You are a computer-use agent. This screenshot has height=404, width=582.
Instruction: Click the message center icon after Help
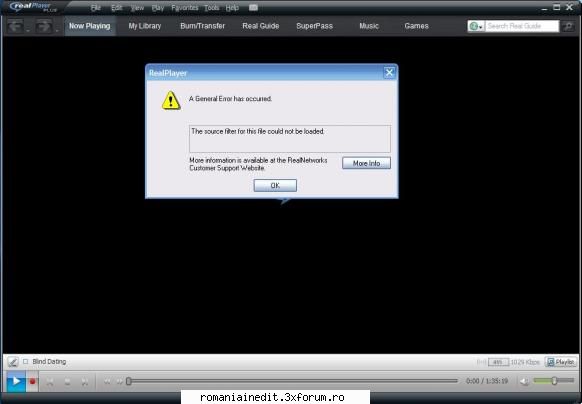pyautogui.click(x=253, y=7)
